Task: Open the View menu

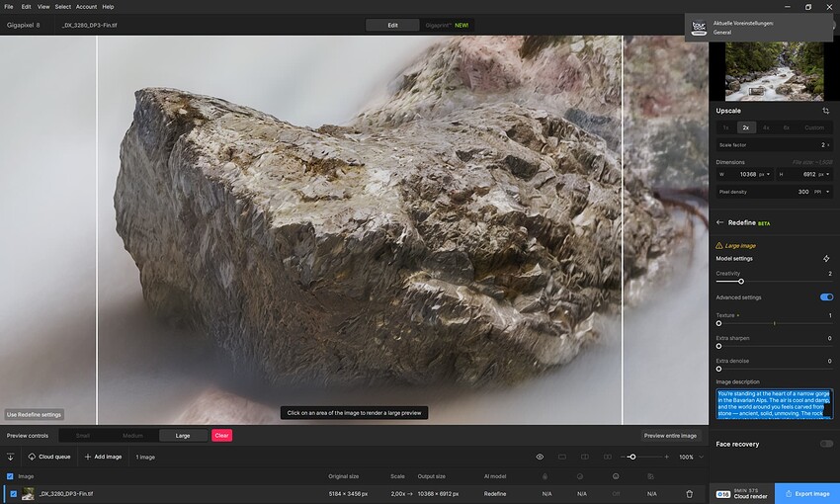Action: pyautogui.click(x=43, y=7)
